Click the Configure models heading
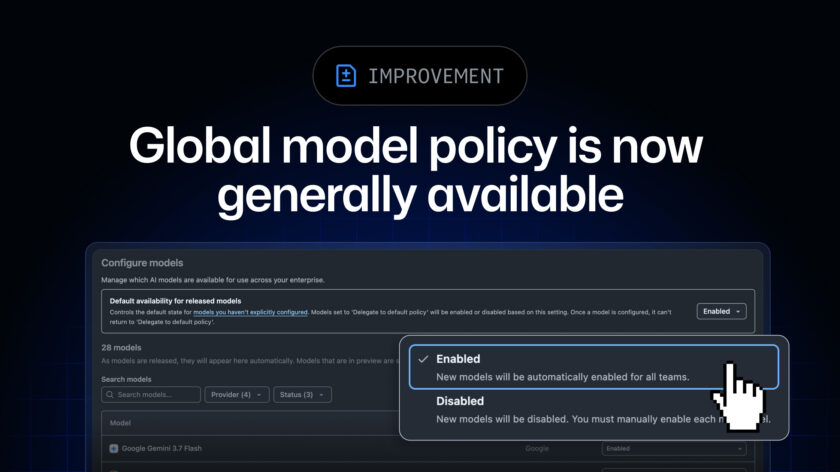The image size is (840, 472). tap(142, 263)
